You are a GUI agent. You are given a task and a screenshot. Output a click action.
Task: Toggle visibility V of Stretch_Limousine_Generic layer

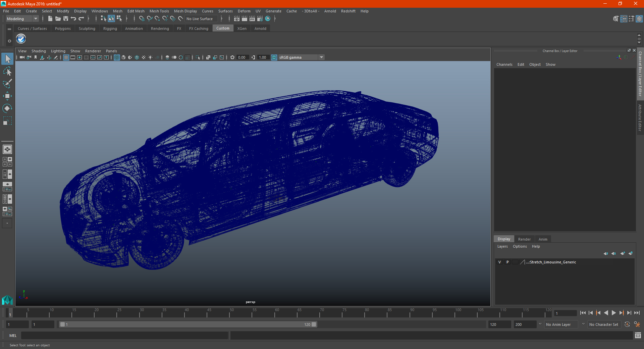point(499,262)
